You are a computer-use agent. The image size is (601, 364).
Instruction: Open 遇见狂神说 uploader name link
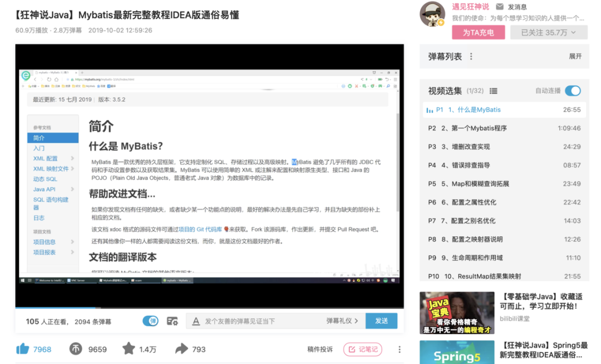[470, 7]
